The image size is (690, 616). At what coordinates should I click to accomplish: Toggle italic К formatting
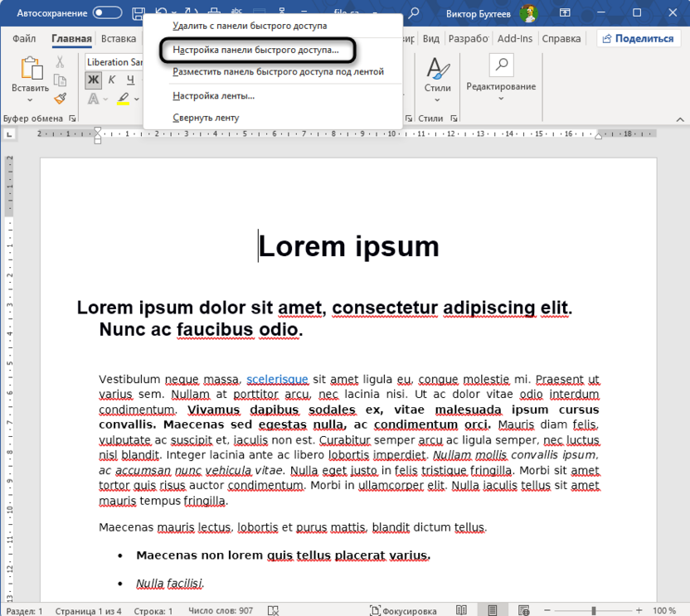(112, 80)
